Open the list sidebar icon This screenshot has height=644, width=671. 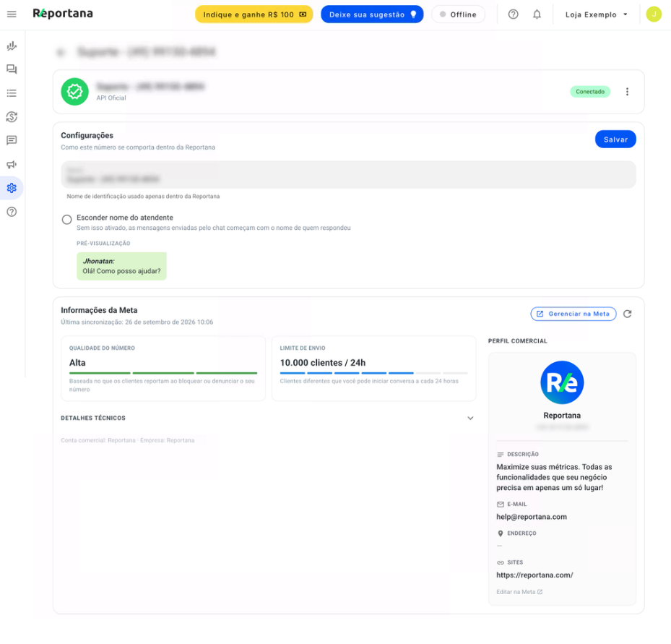click(12, 93)
